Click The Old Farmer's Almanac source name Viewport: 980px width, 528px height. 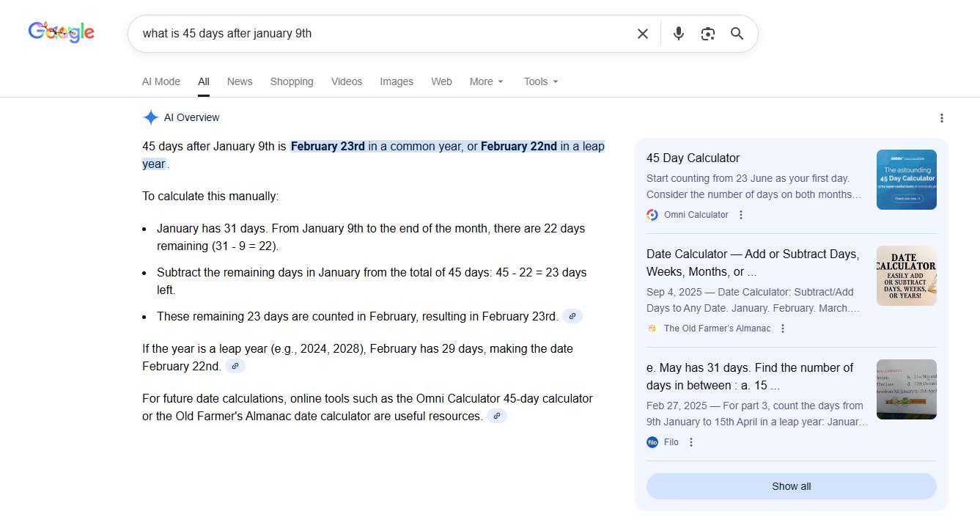coord(718,329)
